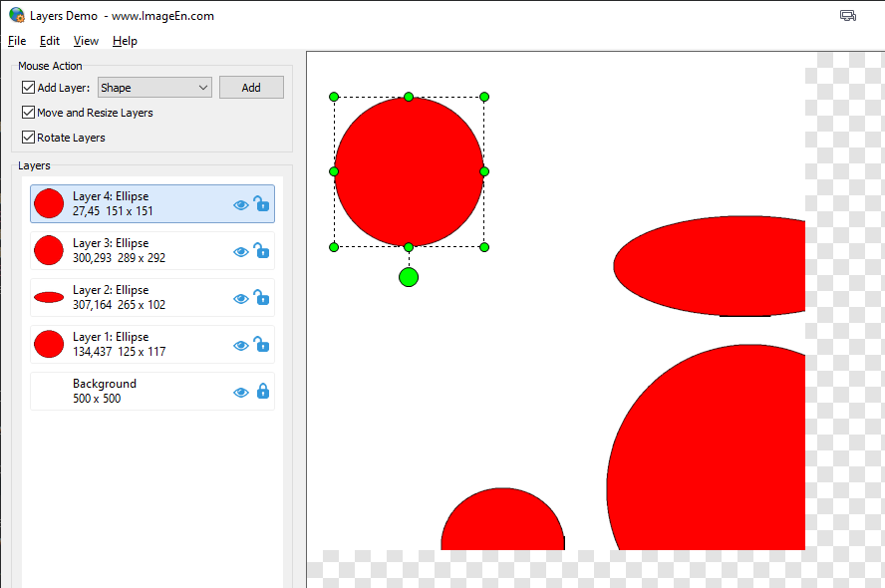Lock Layer 3 using its padlock icon
Image resolution: width=885 pixels, height=588 pixels.
pos(261,250)
